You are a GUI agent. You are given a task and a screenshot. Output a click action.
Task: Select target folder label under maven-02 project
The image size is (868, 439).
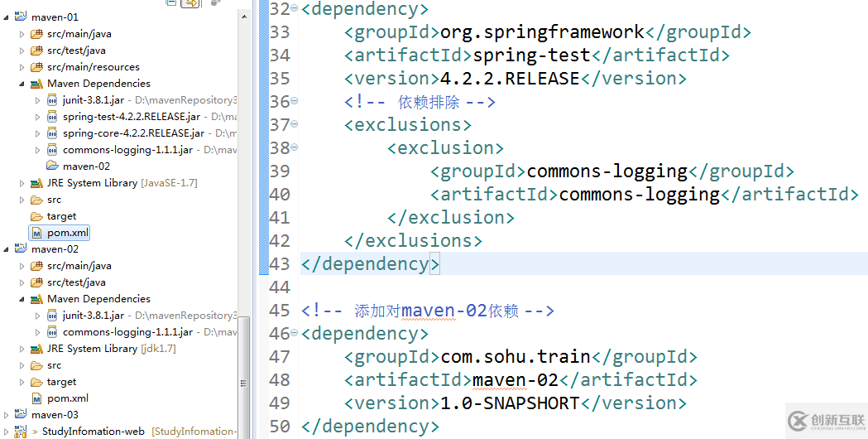point(61,382)
